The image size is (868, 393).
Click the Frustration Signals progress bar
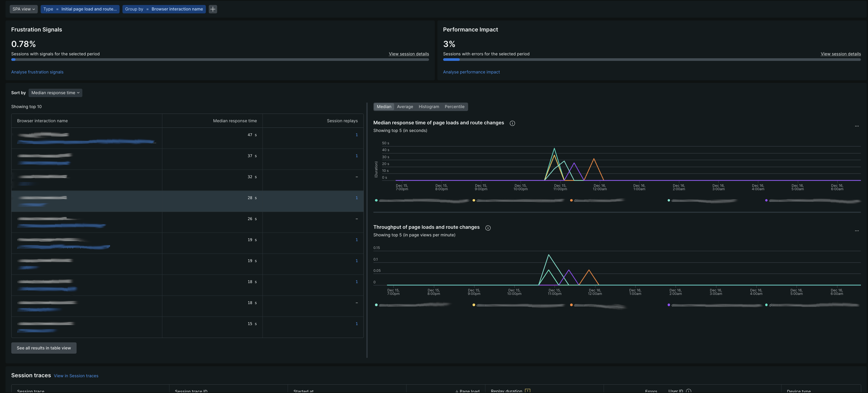220,60
